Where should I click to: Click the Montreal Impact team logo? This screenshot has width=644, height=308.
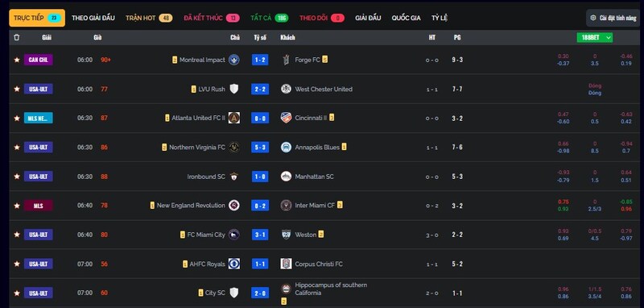tap(234, 60)
